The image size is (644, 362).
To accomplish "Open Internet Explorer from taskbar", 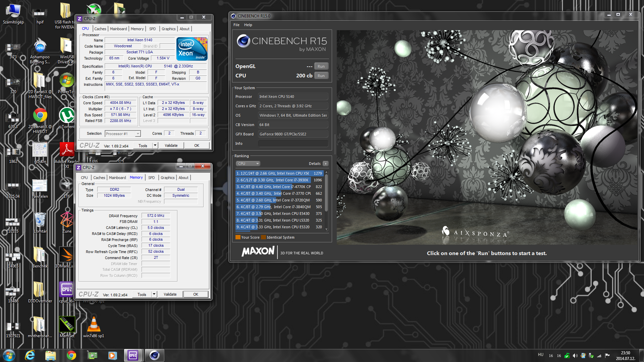I will click(30, 355).
